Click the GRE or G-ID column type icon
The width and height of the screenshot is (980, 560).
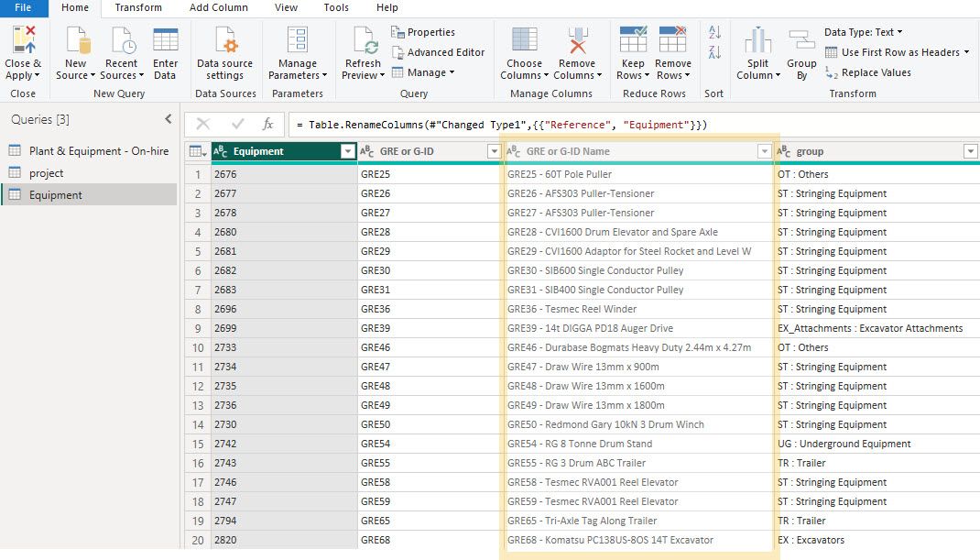(x=367, y=151)
